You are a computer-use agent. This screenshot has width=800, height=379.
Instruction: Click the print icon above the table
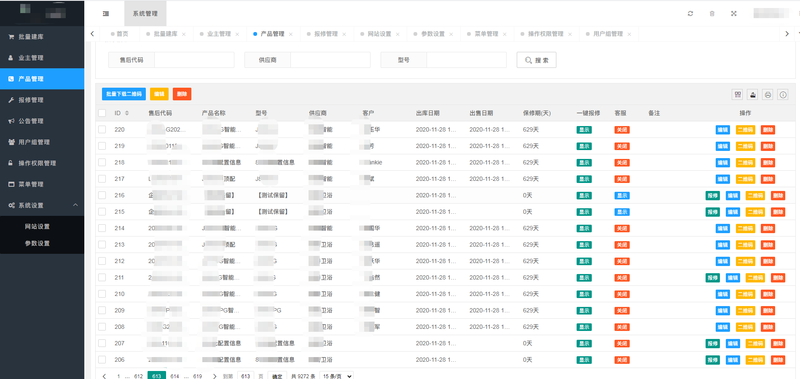pyautogui.click(x=767, y=94)
